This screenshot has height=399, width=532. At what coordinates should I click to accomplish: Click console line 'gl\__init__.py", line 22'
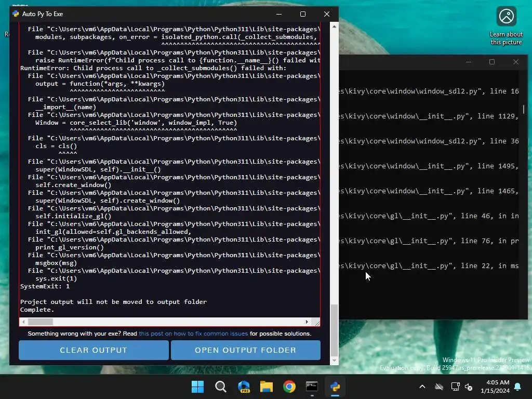[429, 266]
